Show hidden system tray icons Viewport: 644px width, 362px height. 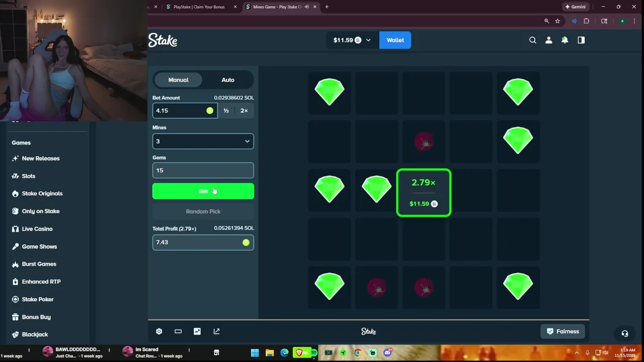(577, 353)
